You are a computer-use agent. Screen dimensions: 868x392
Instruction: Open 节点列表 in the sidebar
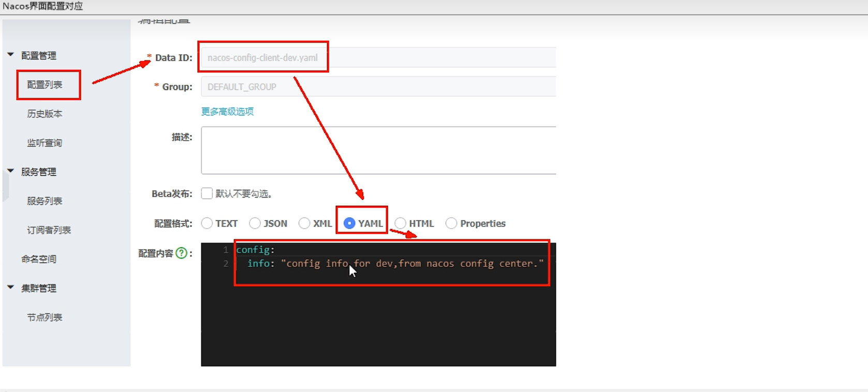click(x=45, y=318)
